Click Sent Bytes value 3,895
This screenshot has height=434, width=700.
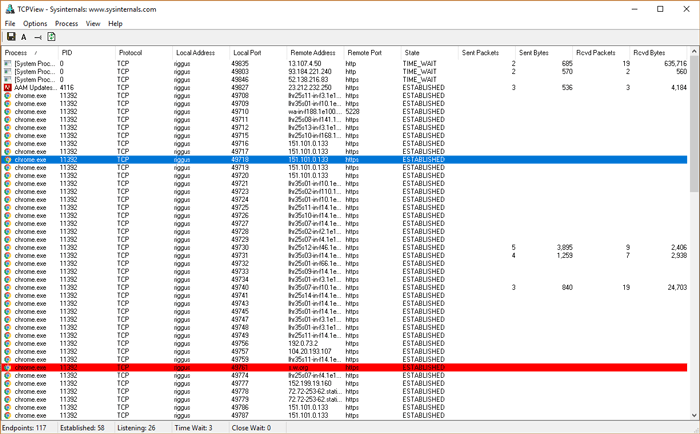click(x=565, y=247)
